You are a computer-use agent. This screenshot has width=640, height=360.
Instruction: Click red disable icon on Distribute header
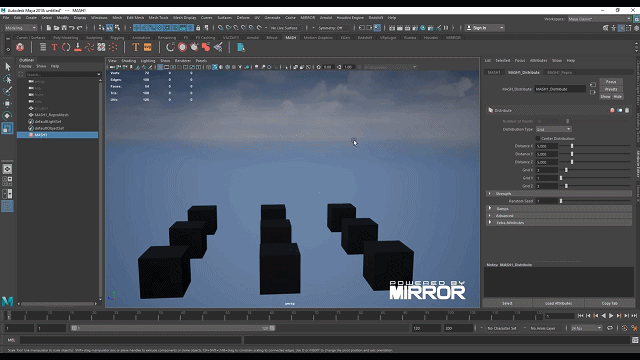click(x=612, y=110)
